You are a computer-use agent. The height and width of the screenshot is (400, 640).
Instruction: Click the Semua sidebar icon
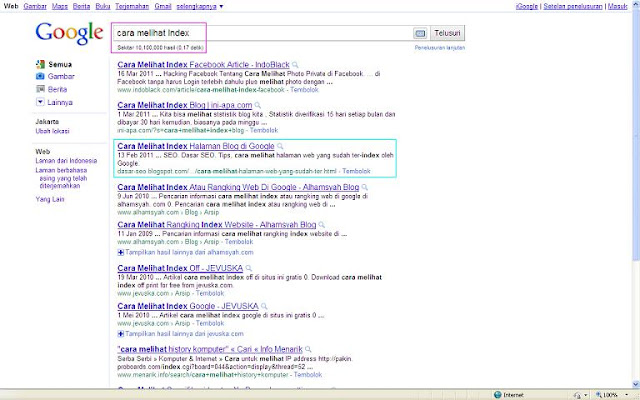40,64
